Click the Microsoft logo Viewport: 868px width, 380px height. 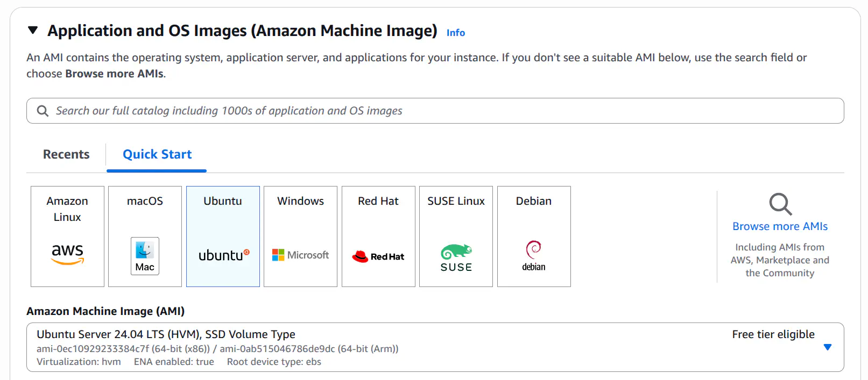point(300,255)
